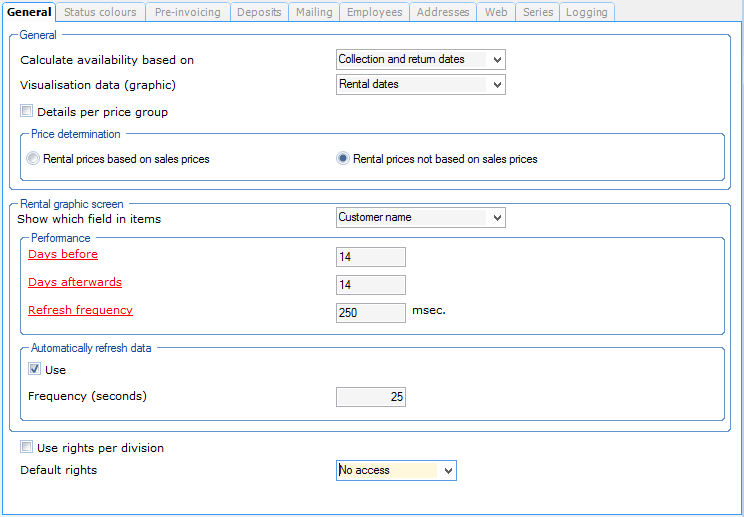Select Rental prices based on sales prices
The image size is (744, 517).
(34, 158)
